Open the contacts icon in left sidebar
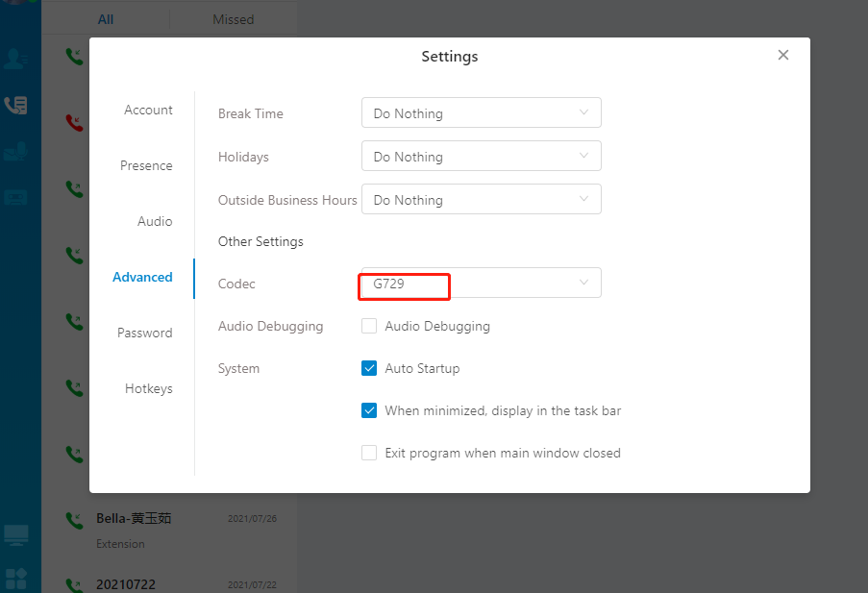868x593 pixels. click(x=15, y=58)
